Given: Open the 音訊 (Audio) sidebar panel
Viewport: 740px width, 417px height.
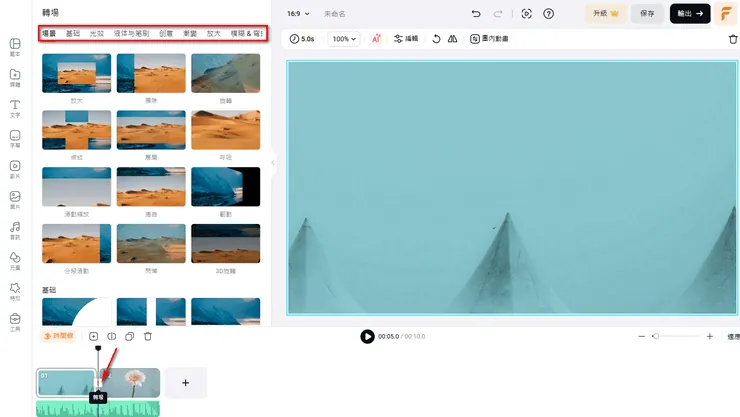Looking at the screenshot, I should [15, 230].
